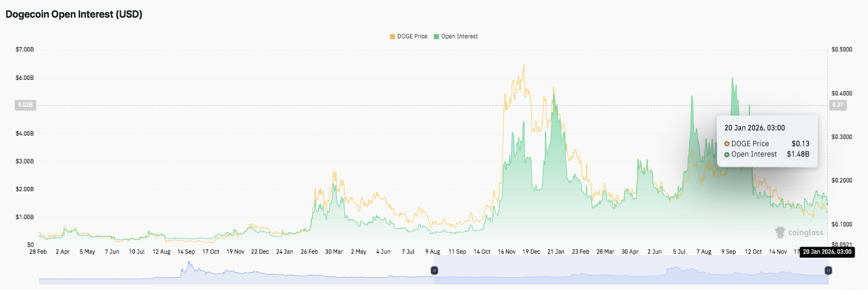Click the yellow DOGE Price dot in tooltip
The image size is (868, 290).
pyautogui.click(x=727, y=143)
